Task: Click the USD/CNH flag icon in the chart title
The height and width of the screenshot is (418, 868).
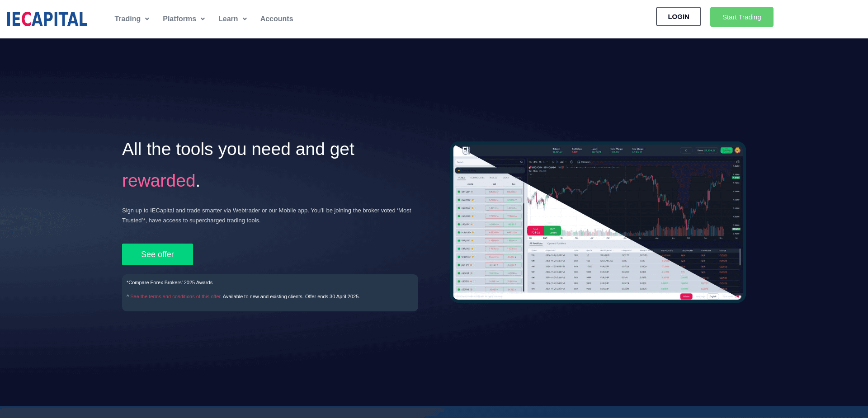Action: 530,167
